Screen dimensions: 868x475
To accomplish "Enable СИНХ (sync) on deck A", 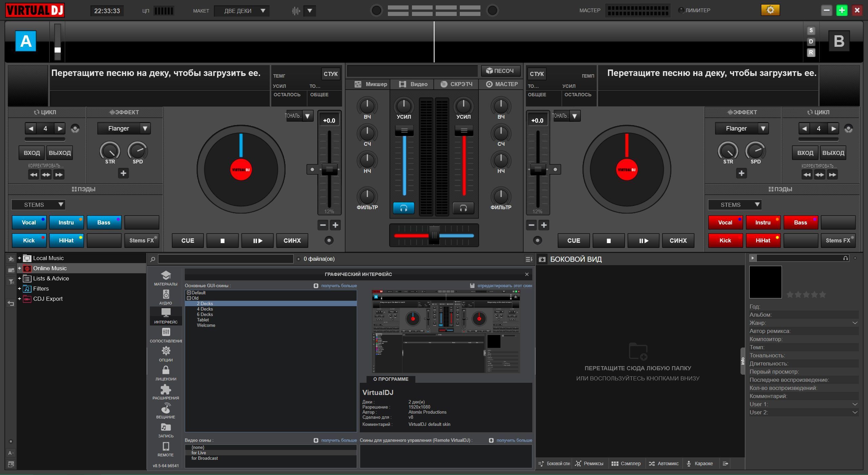I will (292, 240).
